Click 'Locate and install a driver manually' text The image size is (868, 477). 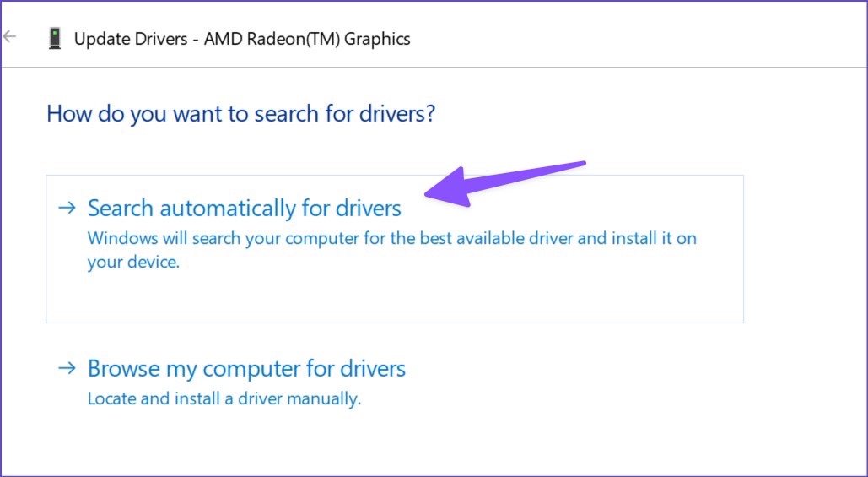[224, 398]
